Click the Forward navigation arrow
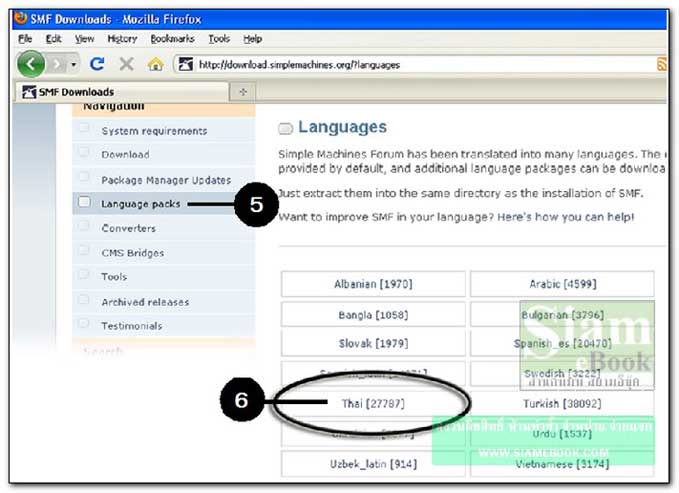This screenshot has width=679, height=493. [57, 65]
